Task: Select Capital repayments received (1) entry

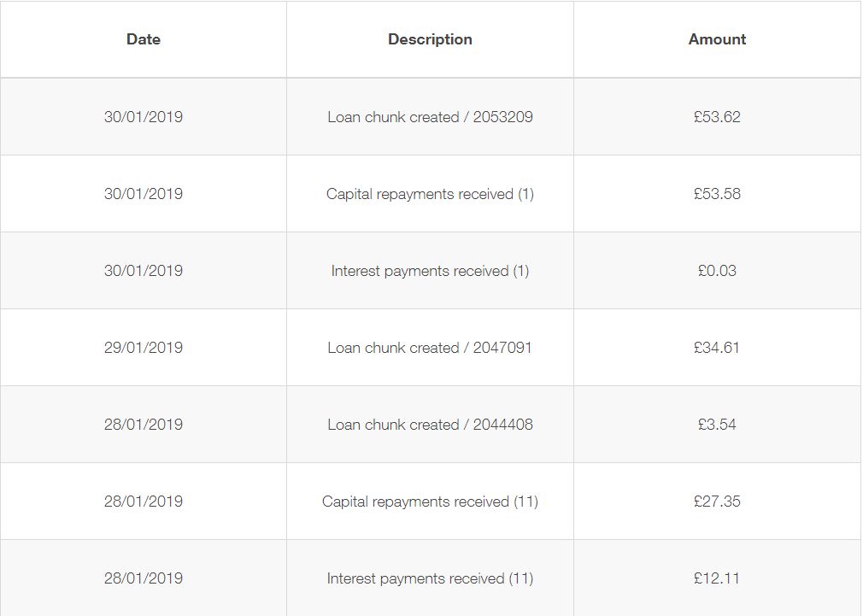Action: [430, 194]
